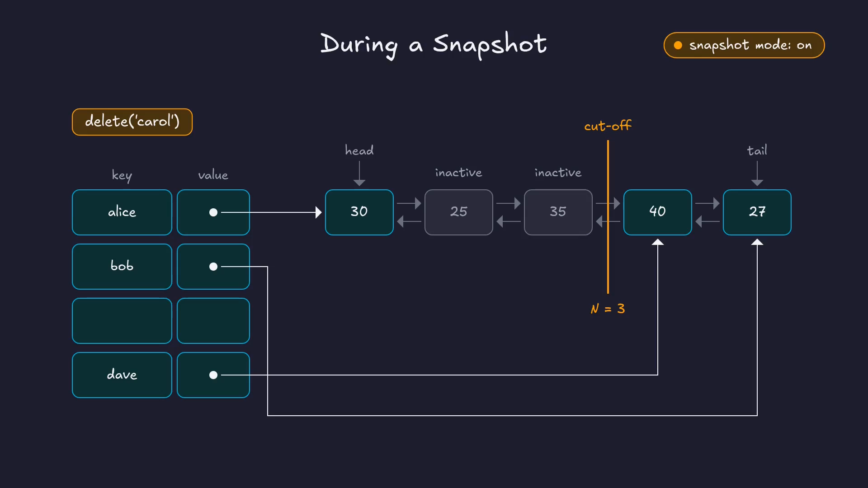
Task: Click the arrowhead pointing up into node 27
Action: click(757, 242)
